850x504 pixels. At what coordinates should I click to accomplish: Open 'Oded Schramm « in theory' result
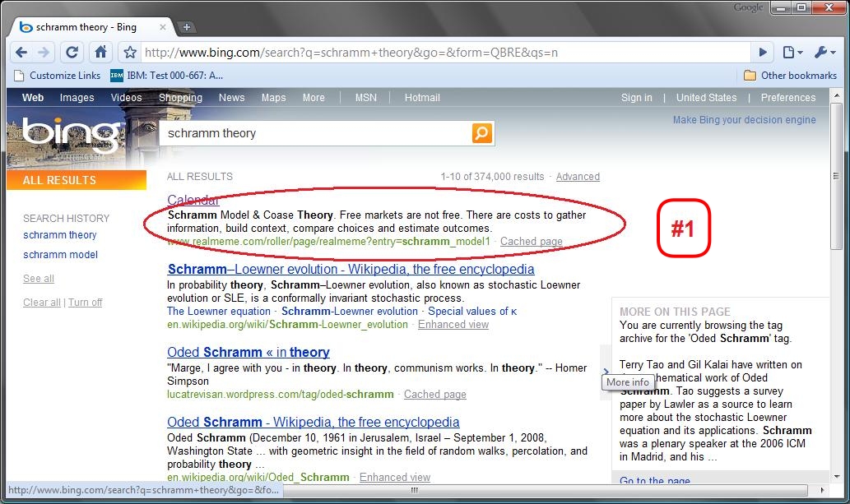coord(248,352)
